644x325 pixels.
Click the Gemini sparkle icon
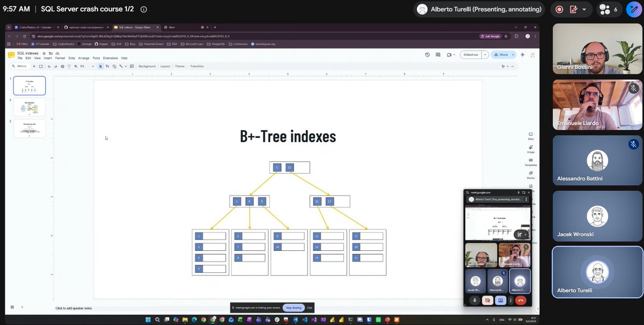tap(522, 55)
